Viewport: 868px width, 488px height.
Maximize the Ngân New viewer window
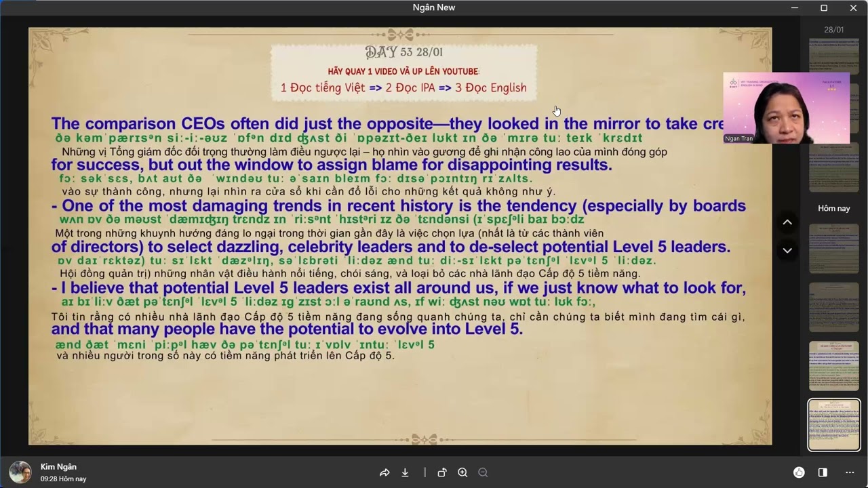point(824,7)
